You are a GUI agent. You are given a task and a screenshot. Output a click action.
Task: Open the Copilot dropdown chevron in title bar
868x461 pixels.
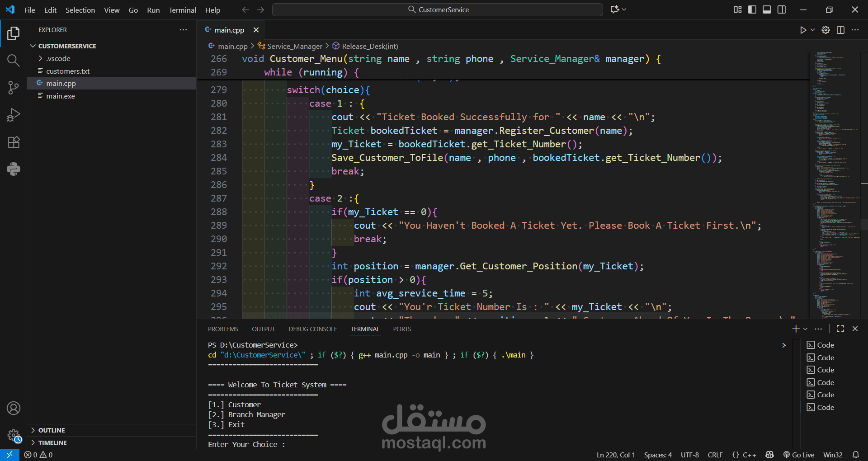pos(624,9)
